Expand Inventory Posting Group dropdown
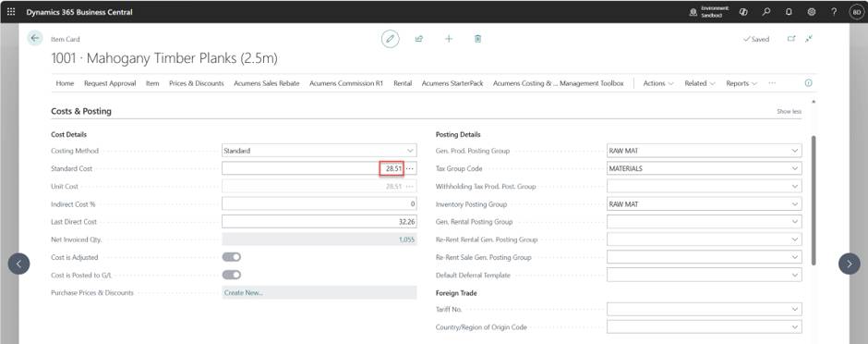Image resolution: width=868 pixels, height=344 pixels. pos(795,204)
